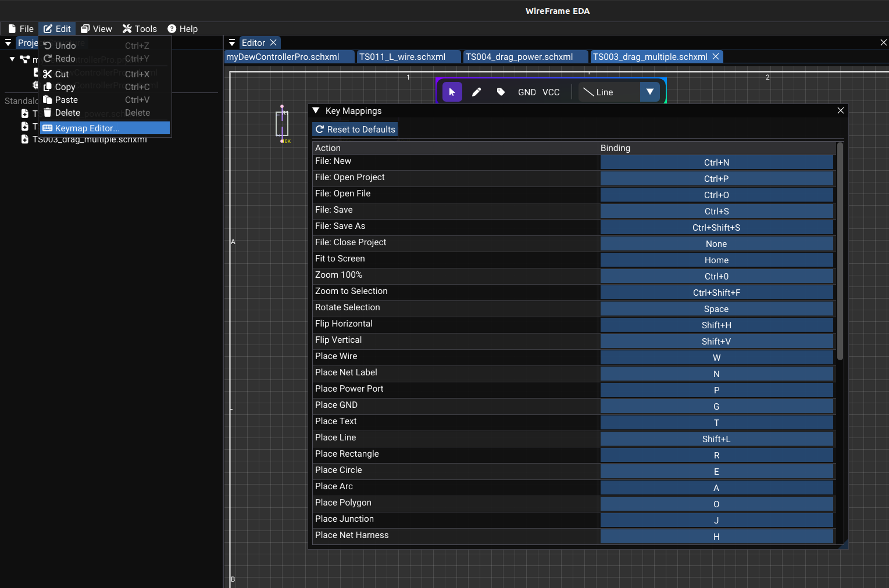Choose Undo from Edit menu
This screenshot has height=588, width=889.
[105, 45]
